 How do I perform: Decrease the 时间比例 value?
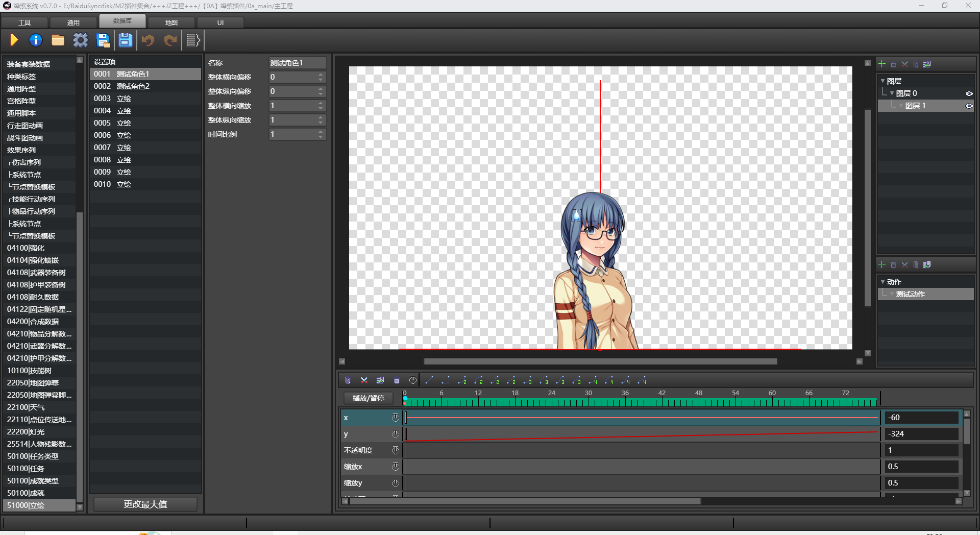[321, 137]
